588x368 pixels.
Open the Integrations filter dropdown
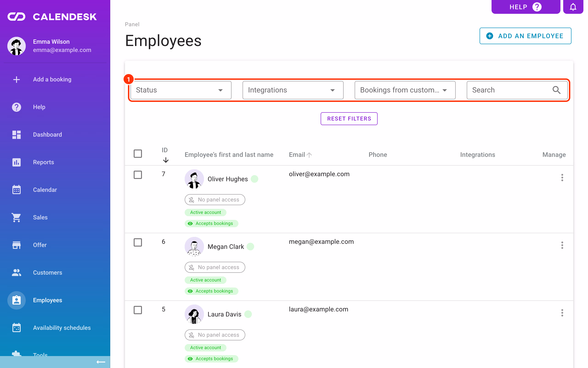293,90
